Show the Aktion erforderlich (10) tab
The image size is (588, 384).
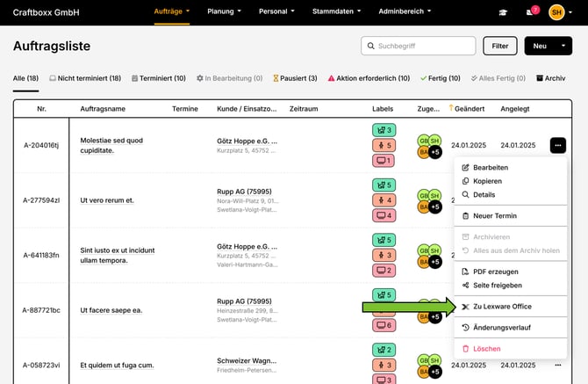click(x=369, y=78)
